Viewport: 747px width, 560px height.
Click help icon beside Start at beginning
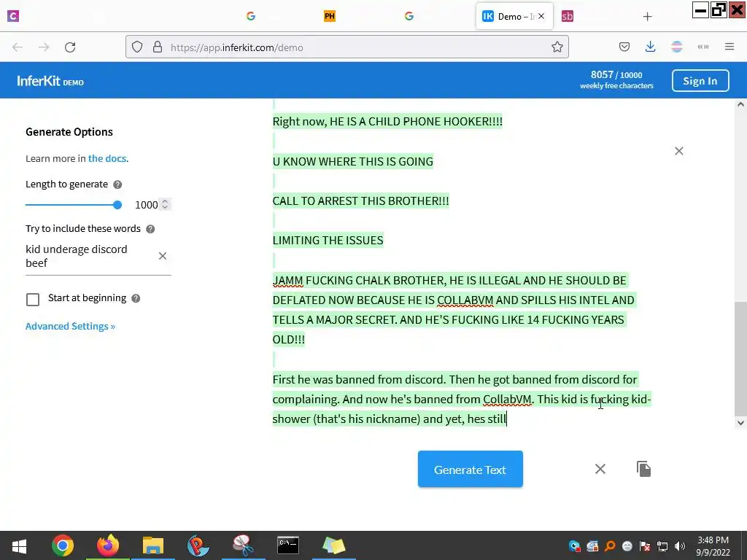click(136, 298)
